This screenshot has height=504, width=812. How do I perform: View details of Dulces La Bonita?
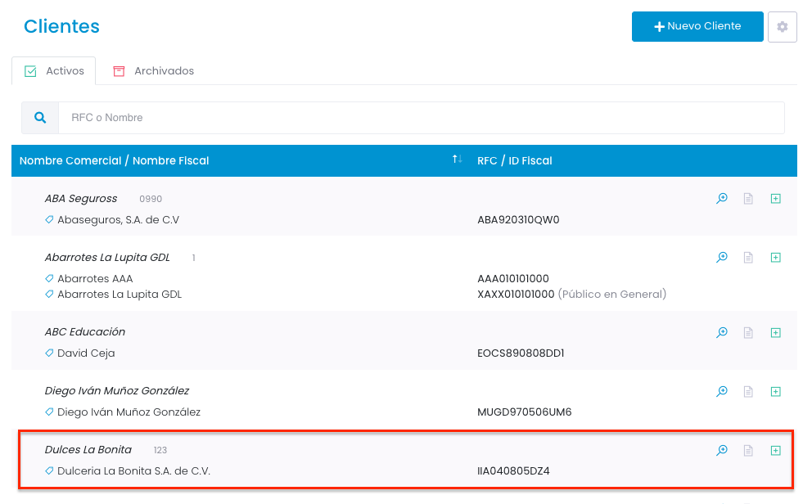click(722, 450)
